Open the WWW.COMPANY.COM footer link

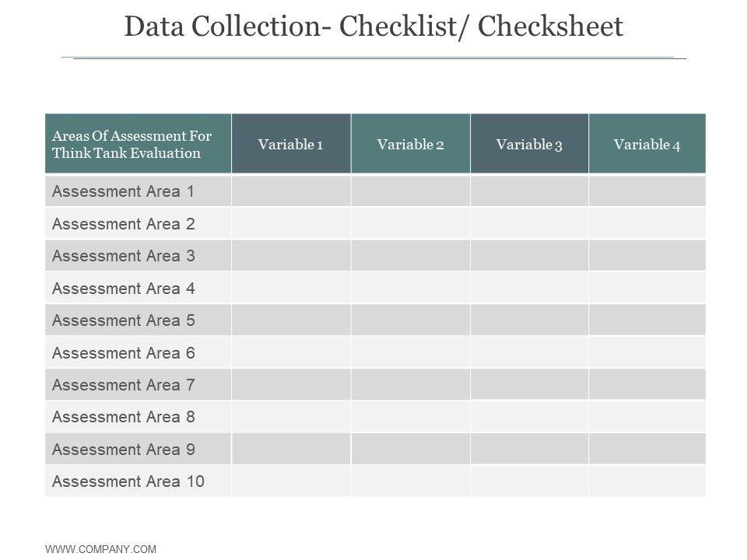(101, 549)
